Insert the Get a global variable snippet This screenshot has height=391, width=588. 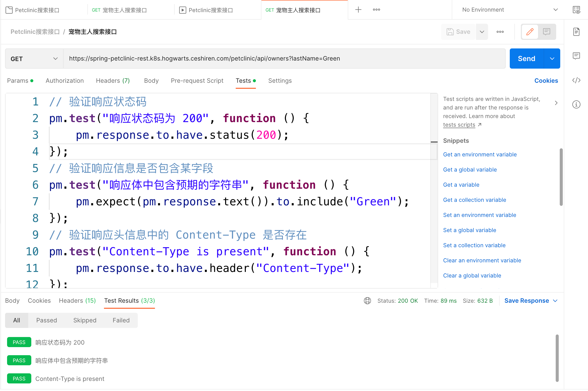click(x=470, y=170)
